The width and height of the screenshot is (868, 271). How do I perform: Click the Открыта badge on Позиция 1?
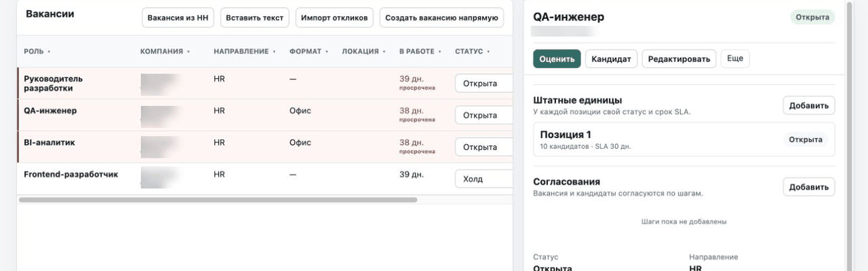coord(806,139)
